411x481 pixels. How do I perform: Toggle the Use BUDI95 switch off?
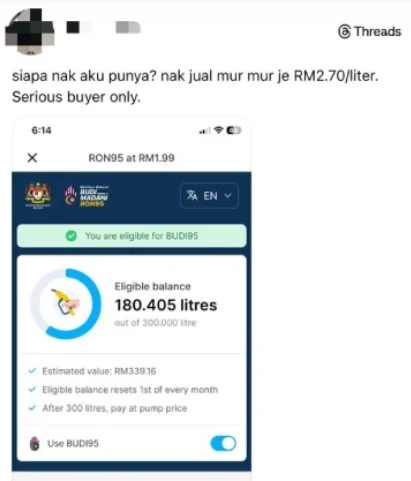point(223,443)
